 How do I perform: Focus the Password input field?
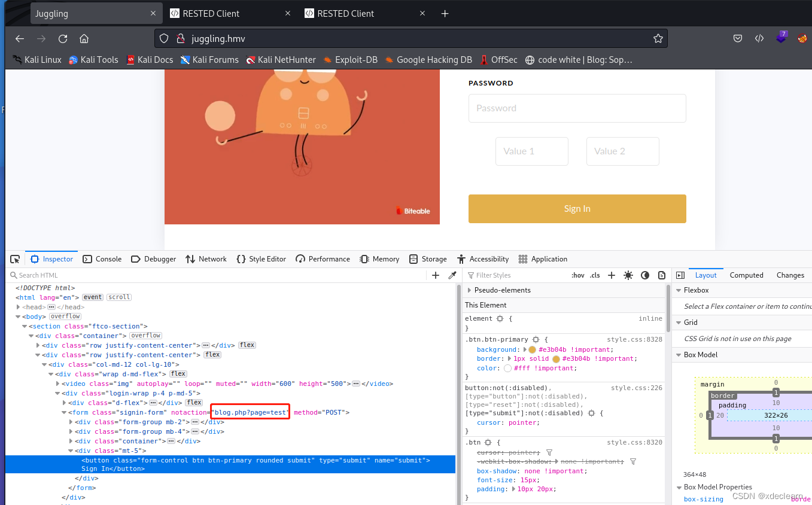pyautogui.click(x=577, y=108)
